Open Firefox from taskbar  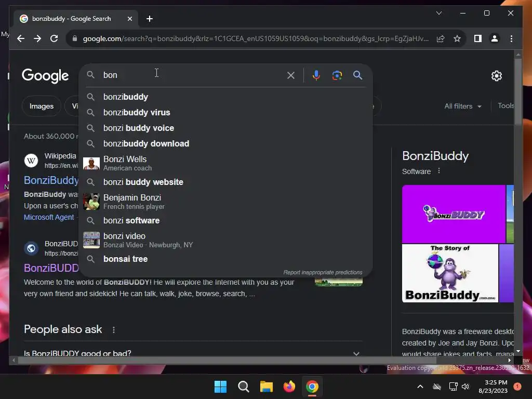tap(289, 387)
